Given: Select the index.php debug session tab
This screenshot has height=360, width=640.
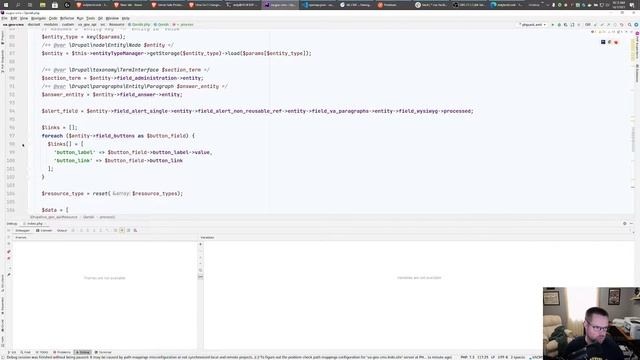Looking at the screenshot, I should coord(33,224).
